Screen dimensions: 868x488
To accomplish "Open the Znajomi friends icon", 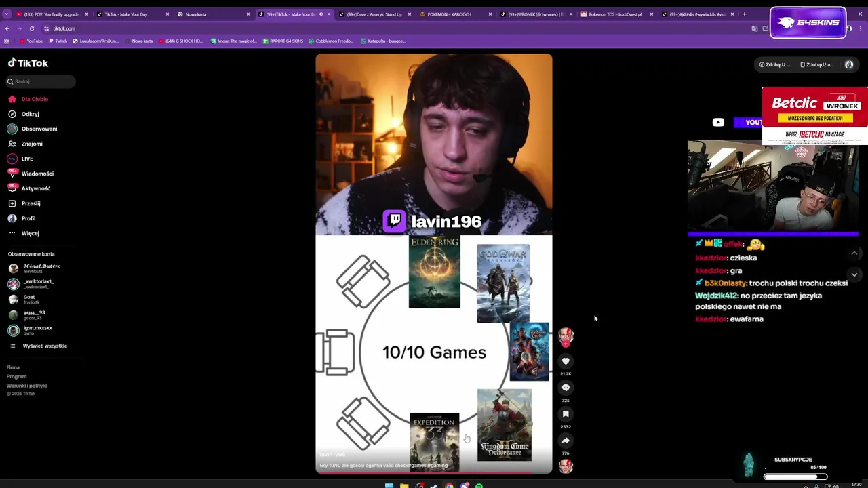I will click(12, 144).
